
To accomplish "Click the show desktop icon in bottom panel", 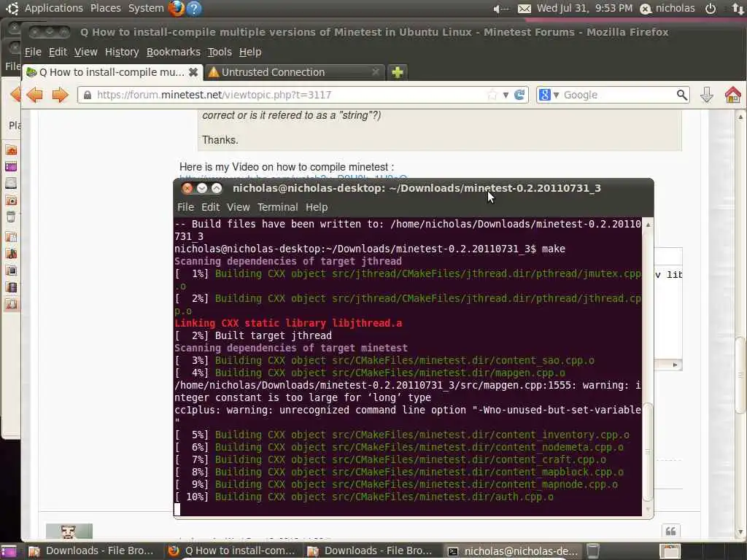I will tap(9, 551).
